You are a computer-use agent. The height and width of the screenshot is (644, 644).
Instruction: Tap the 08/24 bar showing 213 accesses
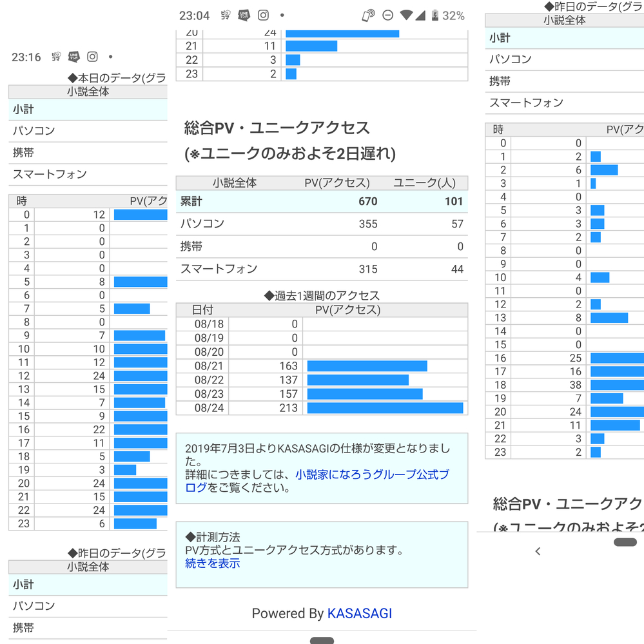(385, 408)
